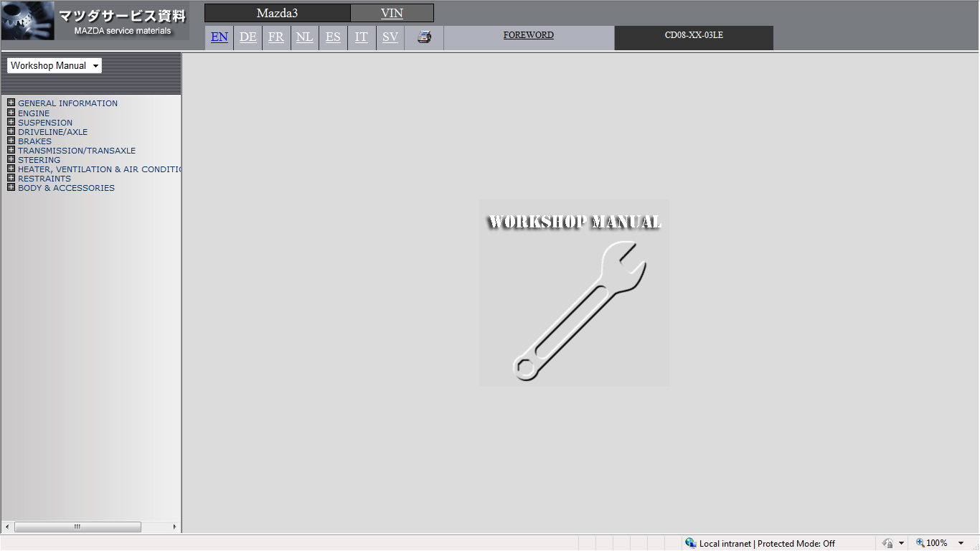980x551 pixels.
Task: Open BODY & ACCESSORIES tree item
Action: pos(67,188)
